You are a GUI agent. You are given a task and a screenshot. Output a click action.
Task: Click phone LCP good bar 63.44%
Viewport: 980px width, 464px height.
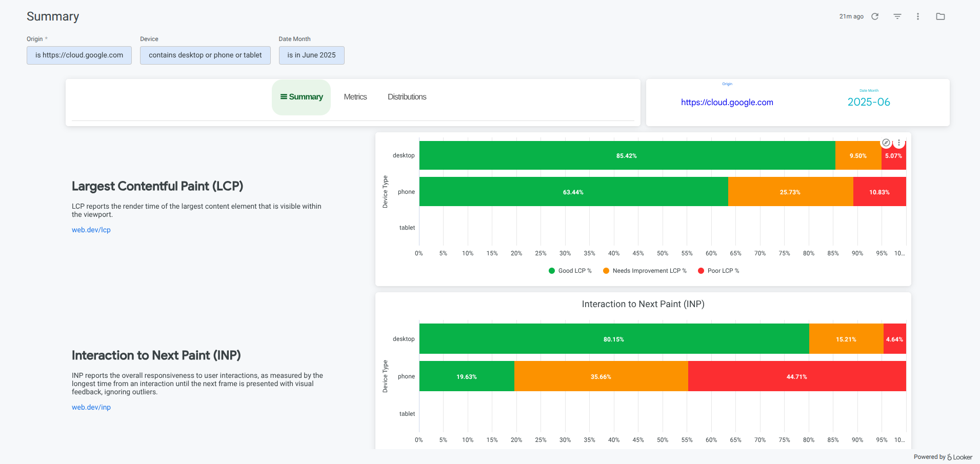click(x=574, y=192)
